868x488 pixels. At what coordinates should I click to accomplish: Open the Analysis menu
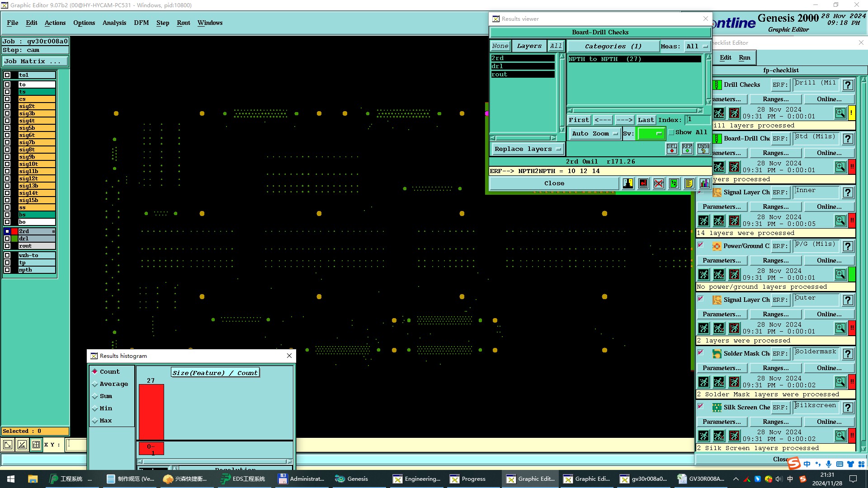pyautogui.click(x=114, y=23)
